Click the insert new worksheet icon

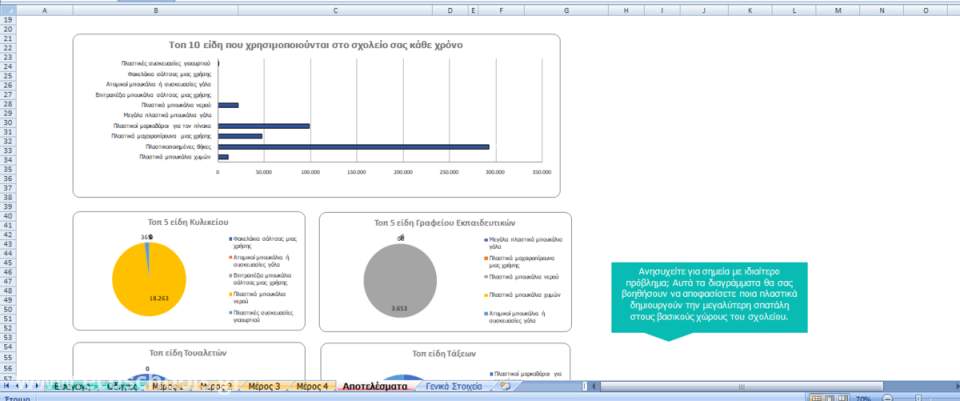[506, 385]
